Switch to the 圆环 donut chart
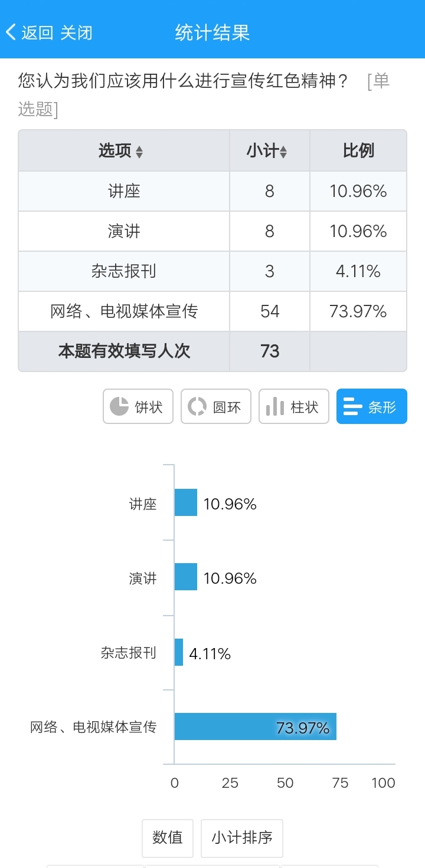This screenshot has height=868, width=425. coord(216,406)
